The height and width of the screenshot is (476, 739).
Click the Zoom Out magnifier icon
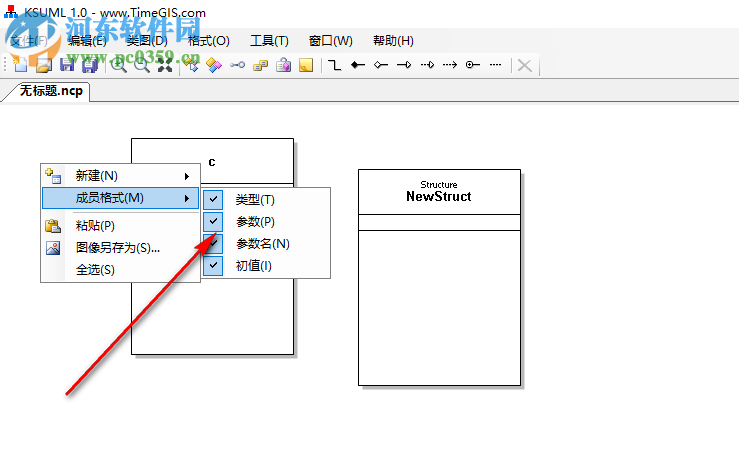[142, 65]
